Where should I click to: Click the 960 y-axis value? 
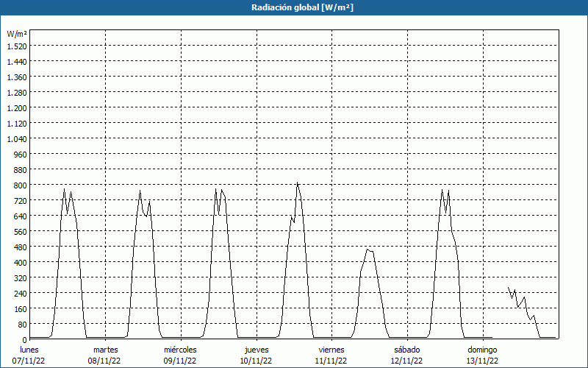coord(21,155)
